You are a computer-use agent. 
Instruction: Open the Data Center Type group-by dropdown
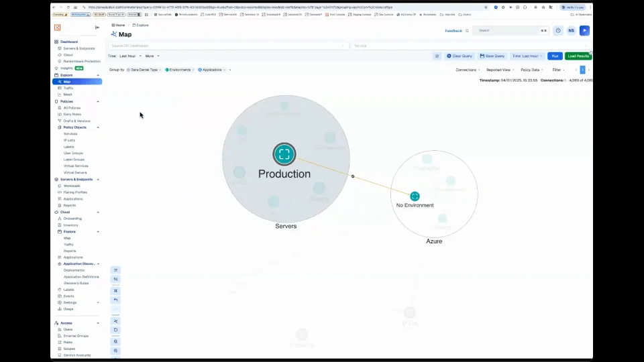pos(144,70)
